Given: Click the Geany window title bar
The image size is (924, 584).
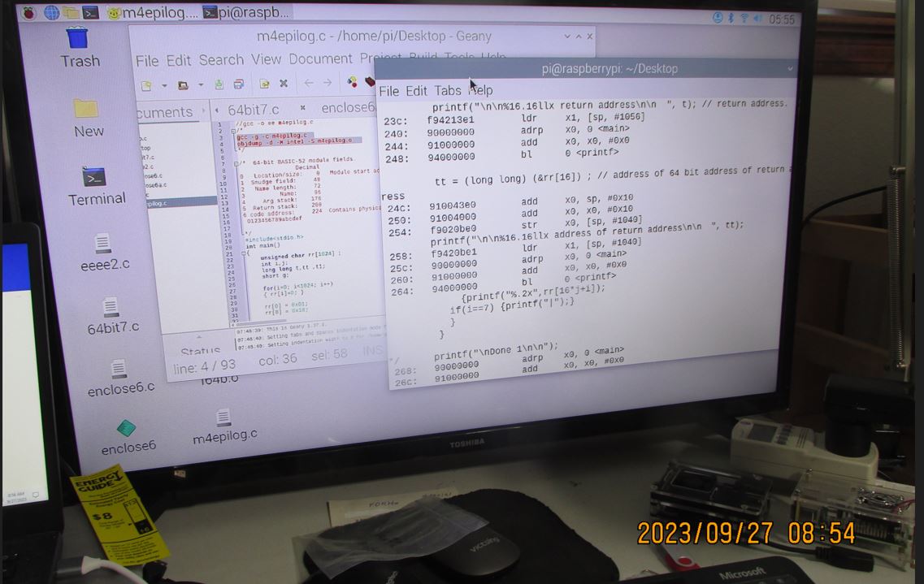Looking at the screenshot, I should 362,37.
